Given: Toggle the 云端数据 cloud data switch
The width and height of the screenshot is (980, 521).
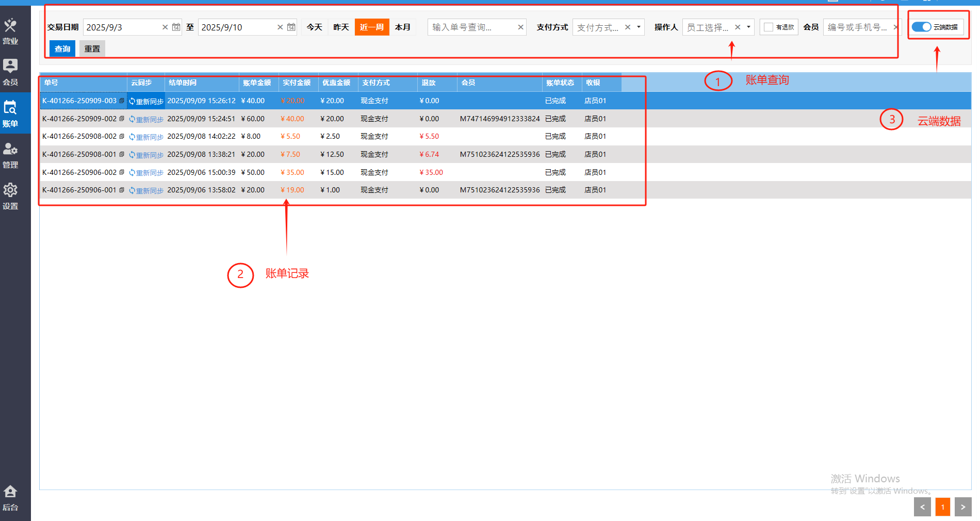Looking at the screenshot, I should click(921, 27).
